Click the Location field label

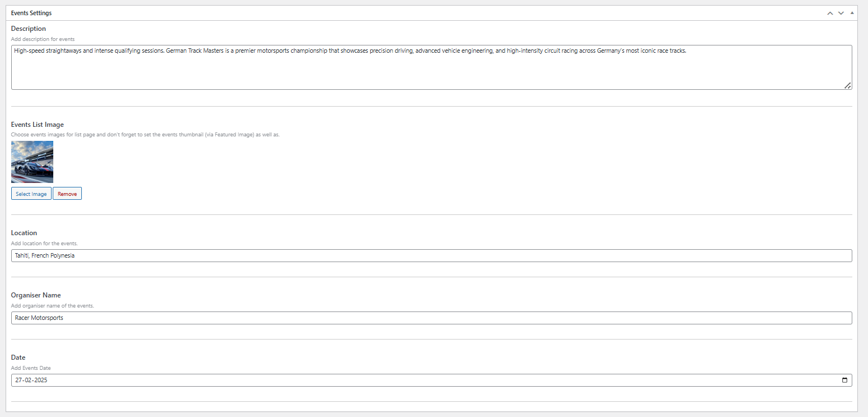click(x=24, y=233)
